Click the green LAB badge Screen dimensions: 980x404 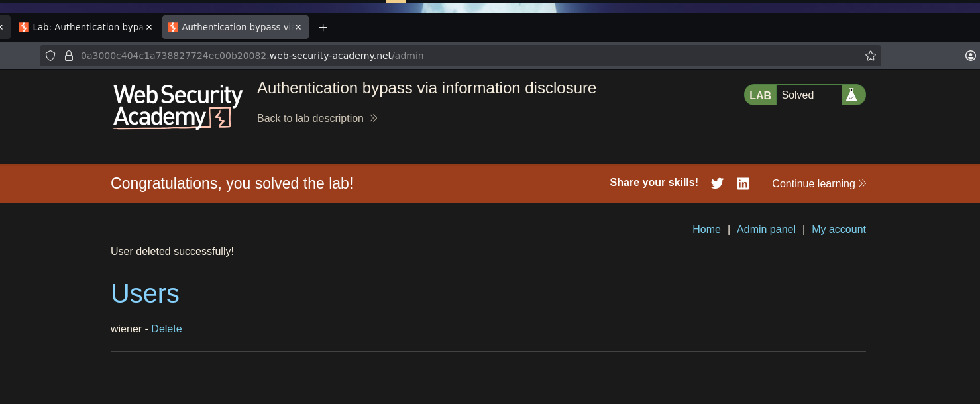(760, 95)
